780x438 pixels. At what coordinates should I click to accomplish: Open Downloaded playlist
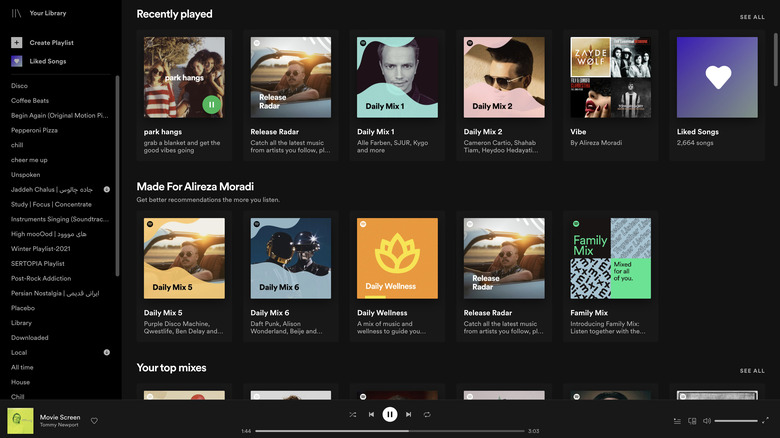point(30,337)
